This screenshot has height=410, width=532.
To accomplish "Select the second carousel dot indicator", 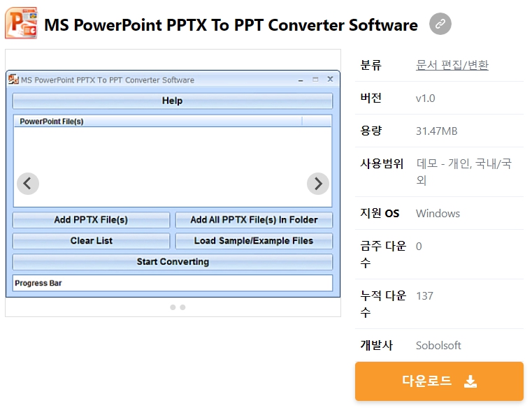I will pos(182,307).
